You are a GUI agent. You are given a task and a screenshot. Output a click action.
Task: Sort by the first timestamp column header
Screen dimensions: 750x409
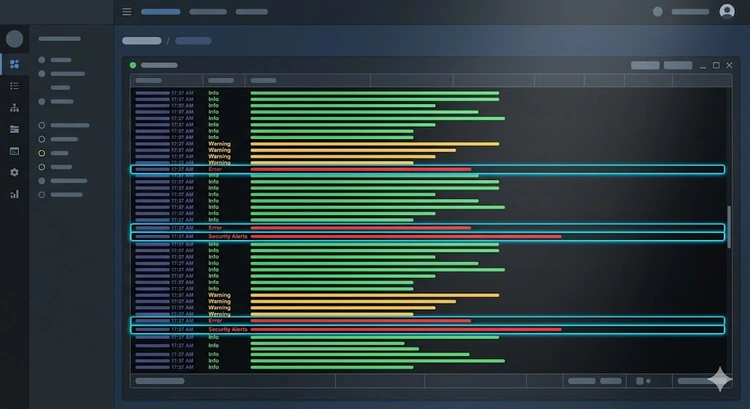166,80
